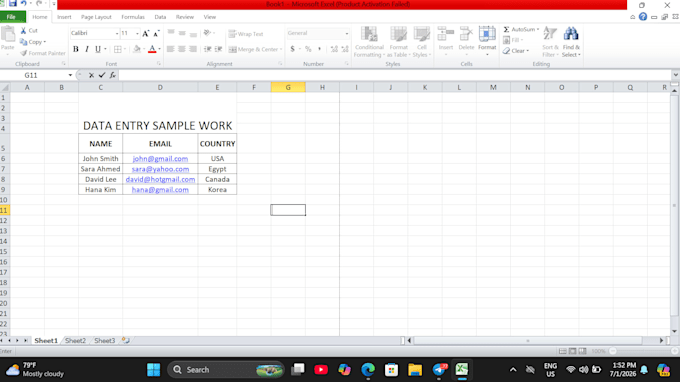Apply Accounting dollar number format
Viewport: 680px width, 382px height.
(292, 49)
